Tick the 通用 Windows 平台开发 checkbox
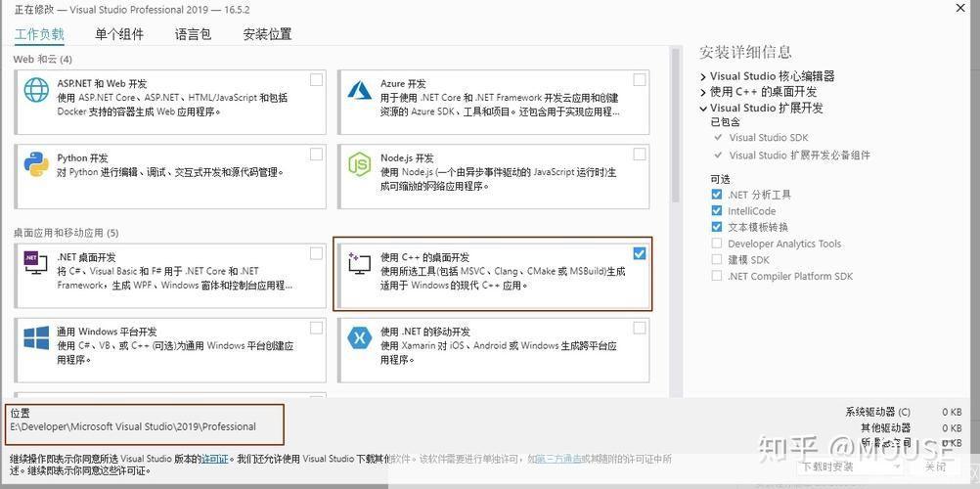 [x=316, y=328]
